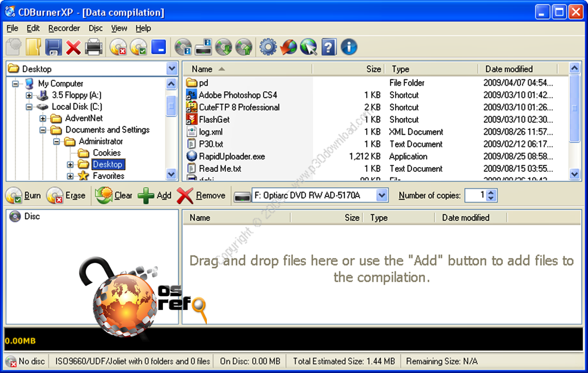Select the P30.txt file
Image resolution: width=588 pixels, height=373 pixels.
tap(205, 144)
